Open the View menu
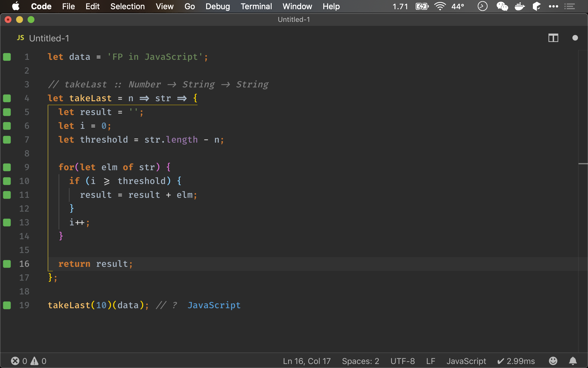 165,6
